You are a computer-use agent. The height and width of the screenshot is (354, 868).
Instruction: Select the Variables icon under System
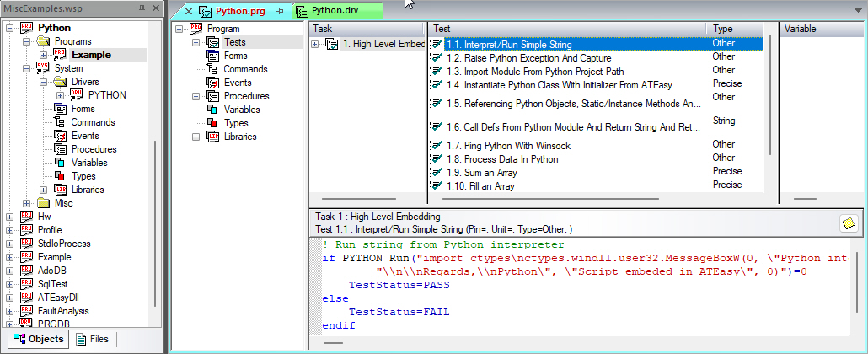[x=61, y=163]
